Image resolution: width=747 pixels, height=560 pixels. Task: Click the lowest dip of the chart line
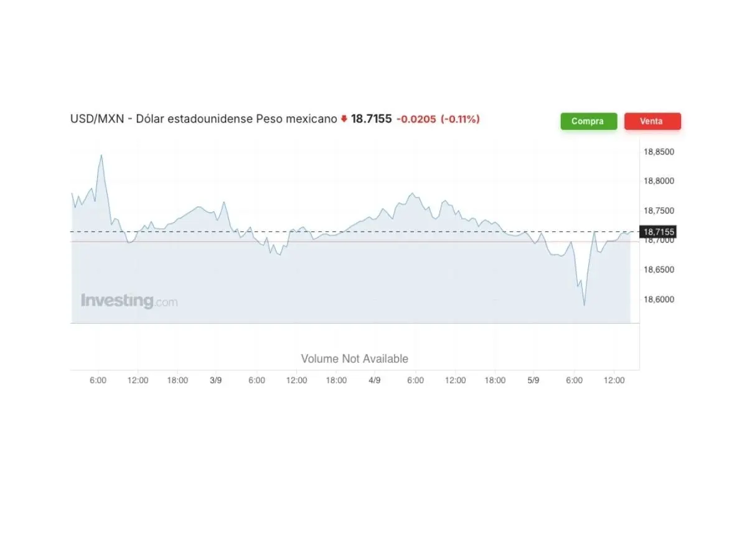584,305
